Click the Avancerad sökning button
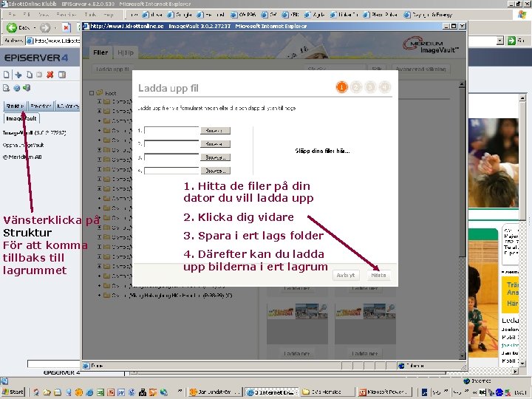 [420, 69]
